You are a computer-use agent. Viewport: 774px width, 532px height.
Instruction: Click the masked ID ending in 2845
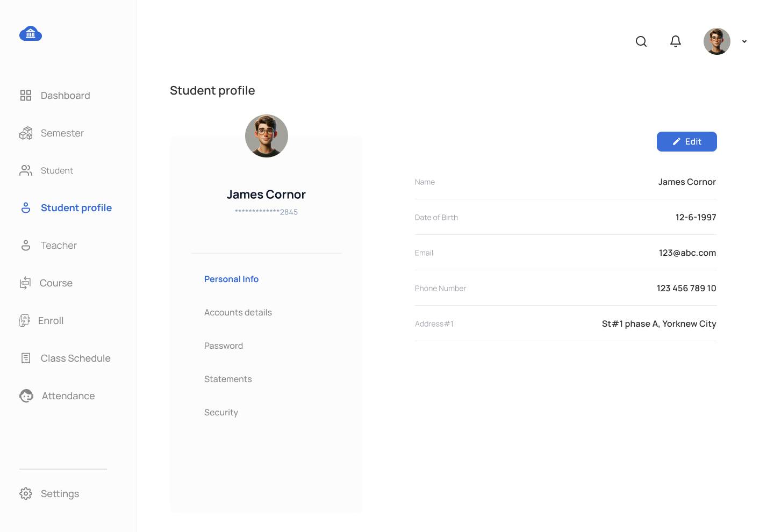click(x=267, y=212)
